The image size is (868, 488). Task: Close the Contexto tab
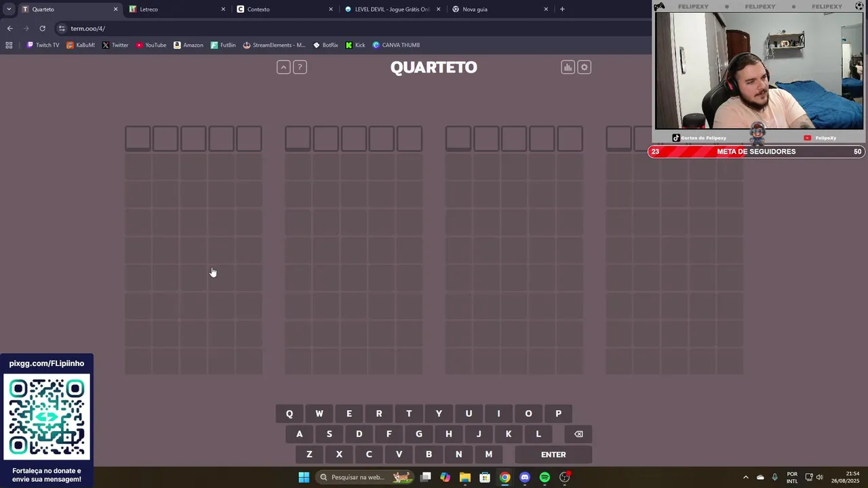[331, 9]
